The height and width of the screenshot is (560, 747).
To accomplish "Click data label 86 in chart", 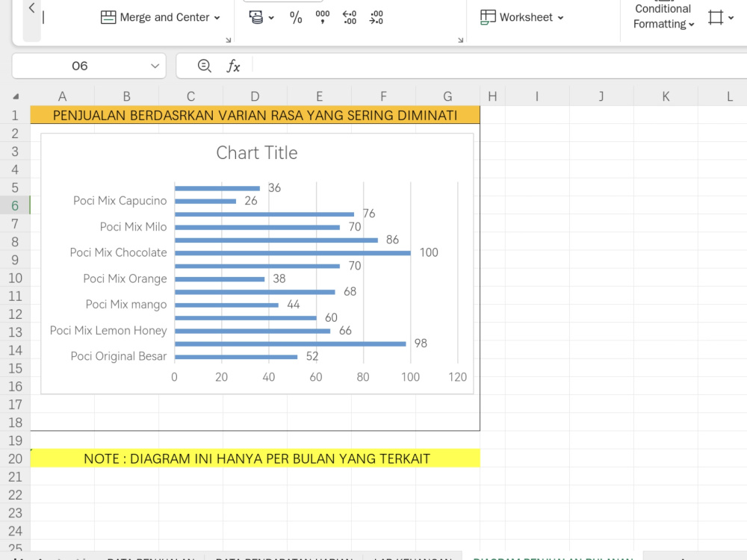I will coord(393,240).
